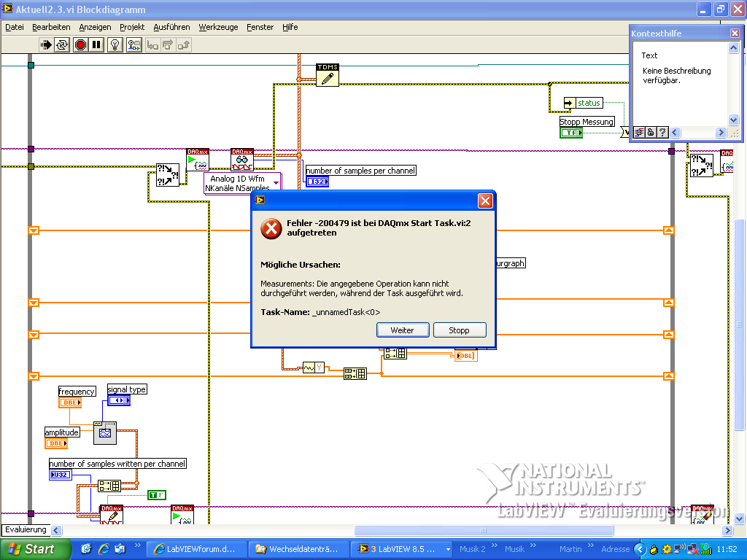Viewport: 747px width, 560px height.
Task: Click diagram horizontal scroll left arrow
Action: click(x=56, y=530)
